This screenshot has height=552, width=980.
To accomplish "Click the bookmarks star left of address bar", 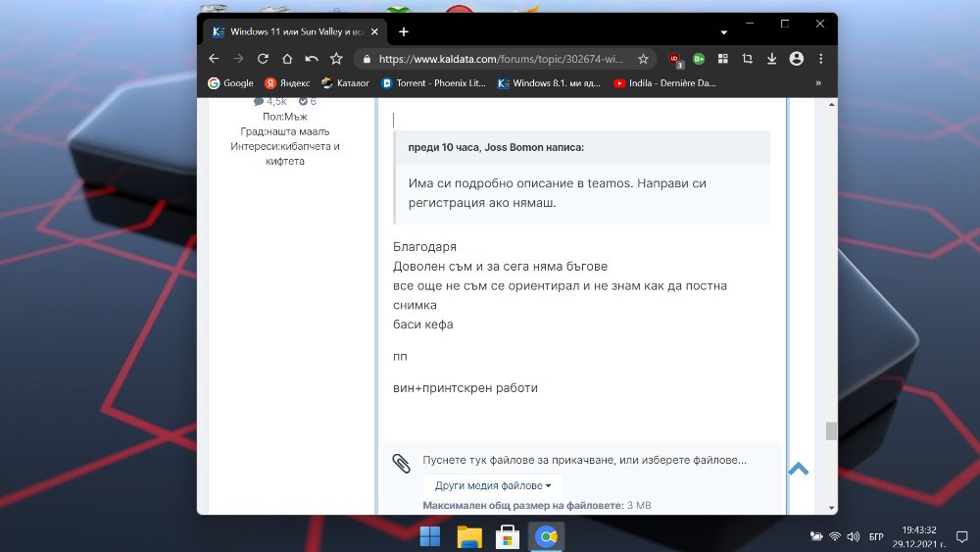I will click(x=336, y=59).
